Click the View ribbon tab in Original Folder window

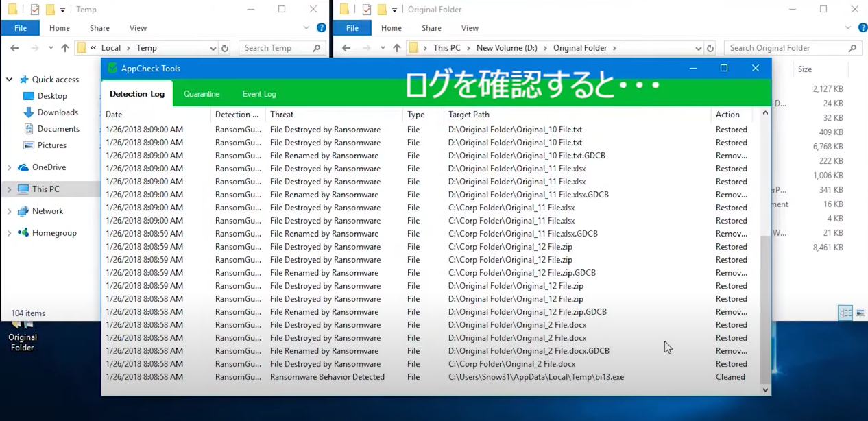coord(470,27)
